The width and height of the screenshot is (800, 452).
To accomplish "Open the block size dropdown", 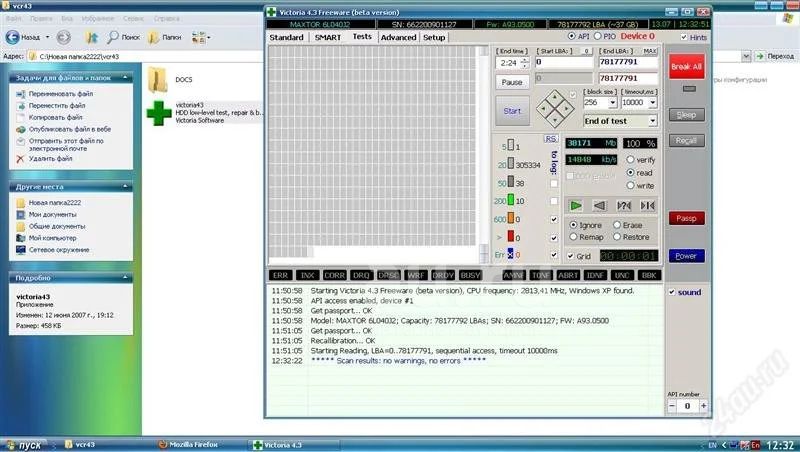I will coord(613,103).
